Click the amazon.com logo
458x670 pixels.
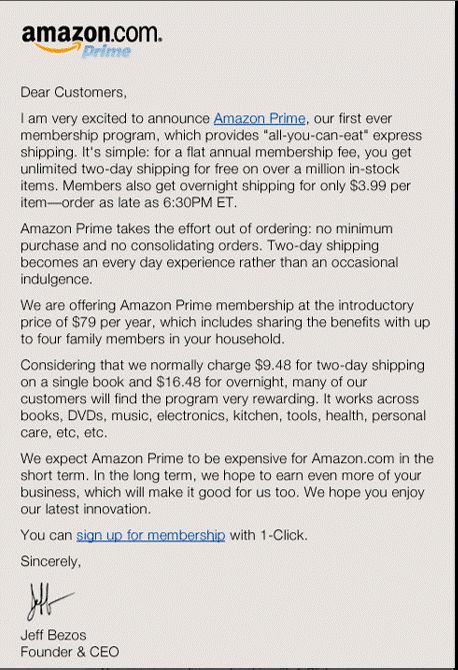click(x=91, y=40)
